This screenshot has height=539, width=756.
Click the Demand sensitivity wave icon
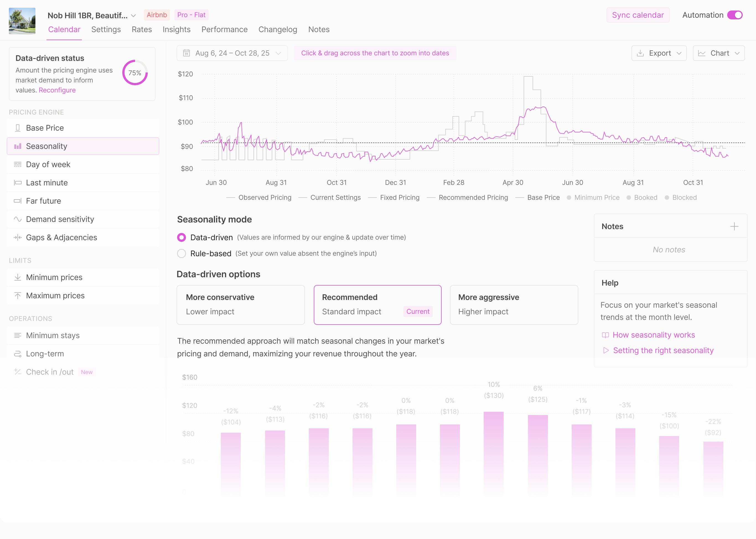18,219
